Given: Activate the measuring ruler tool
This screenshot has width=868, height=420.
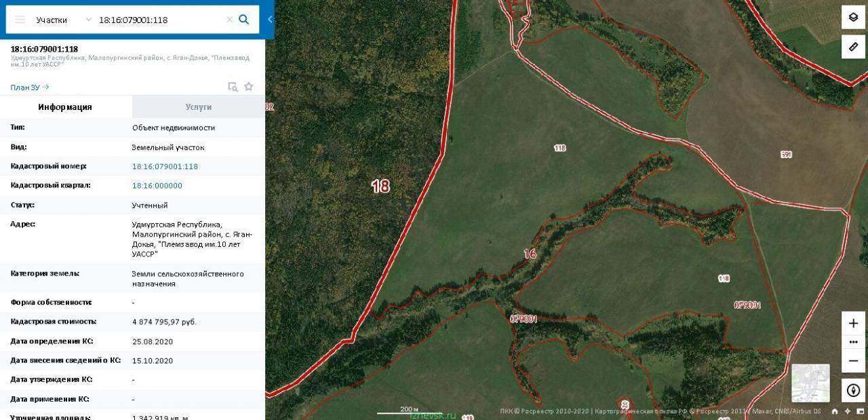Looking at the screenshot, I should pyautogui.click(x=853, y=46).
